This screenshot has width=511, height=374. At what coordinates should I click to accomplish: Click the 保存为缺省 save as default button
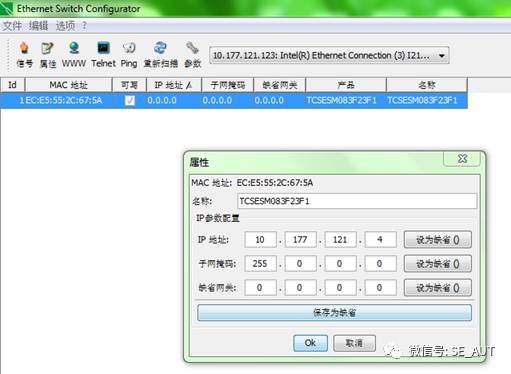click(x=334, y=313)
